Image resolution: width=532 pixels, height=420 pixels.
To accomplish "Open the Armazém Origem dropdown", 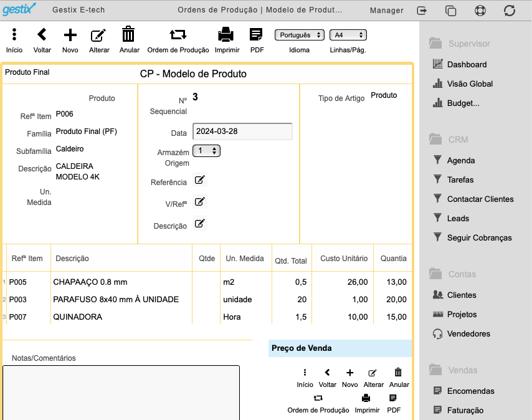I will point(206,151).
